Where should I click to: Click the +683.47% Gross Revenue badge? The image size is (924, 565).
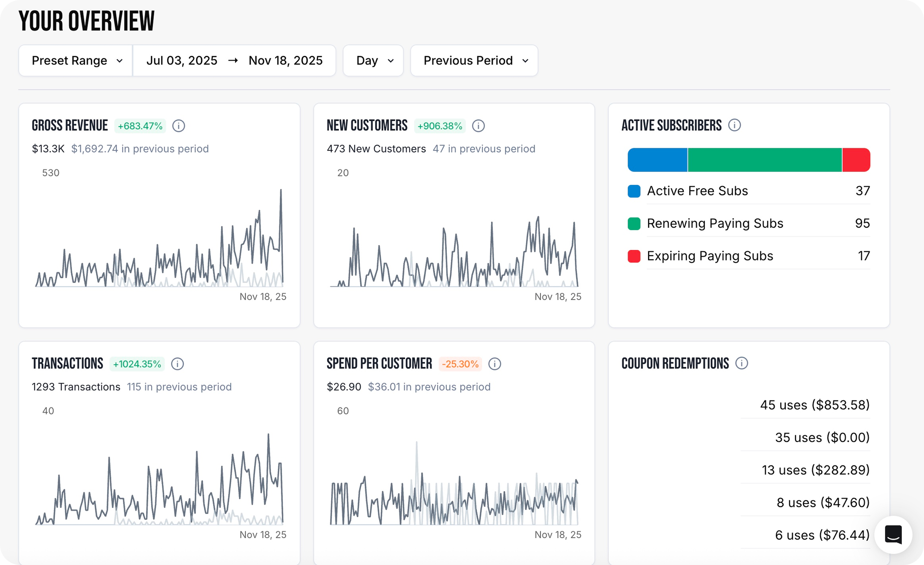tap(140, 126)
